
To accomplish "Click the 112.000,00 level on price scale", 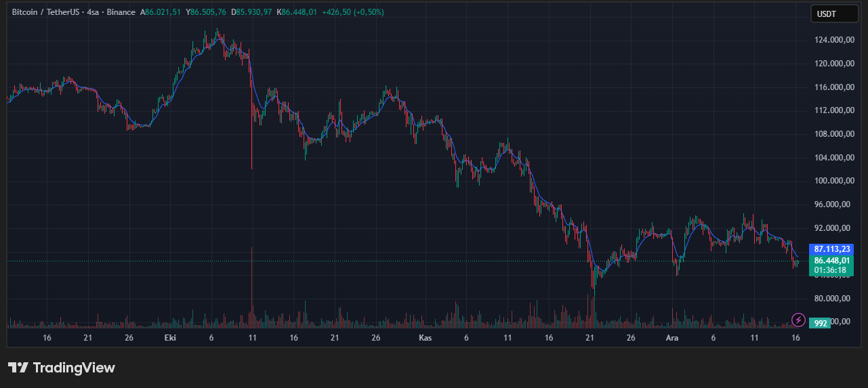I will (833, 110).
